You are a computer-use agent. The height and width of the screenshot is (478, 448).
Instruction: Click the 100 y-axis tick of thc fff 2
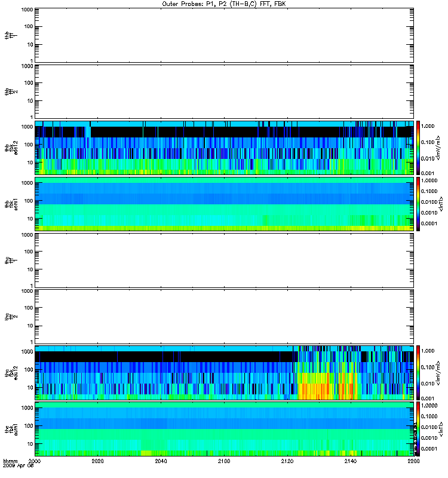(x=28, y=308)
